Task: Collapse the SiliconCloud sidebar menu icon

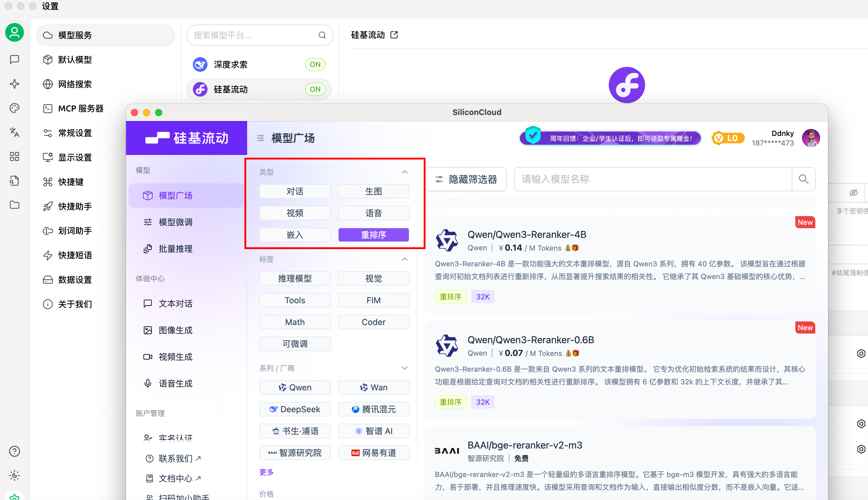Action: pyautogui.click(x=260, y=138)
